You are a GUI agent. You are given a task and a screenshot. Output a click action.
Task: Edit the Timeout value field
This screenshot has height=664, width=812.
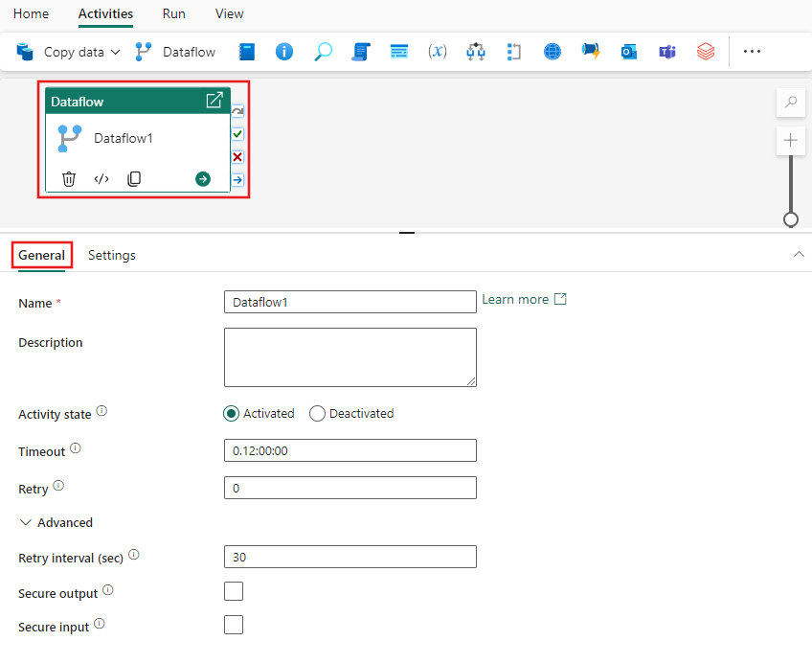pos(350,450)
